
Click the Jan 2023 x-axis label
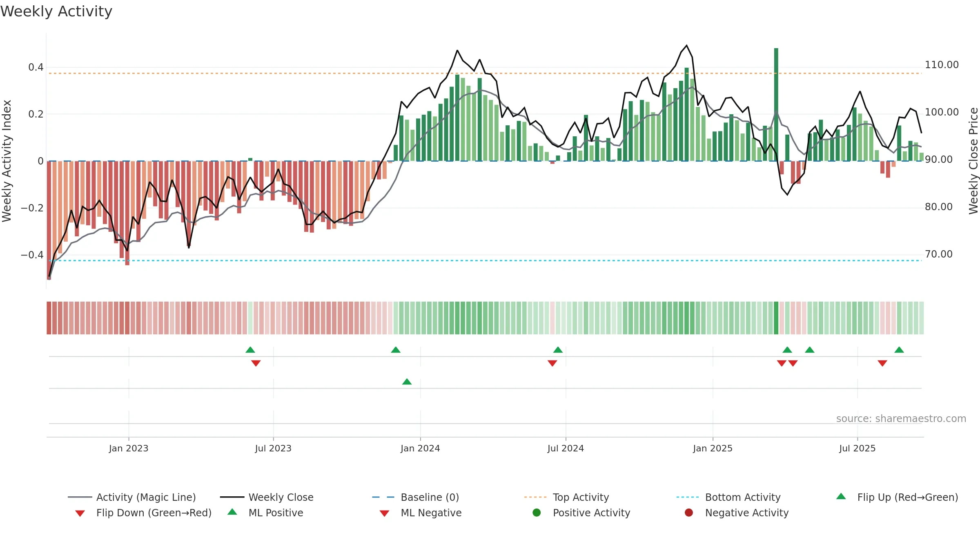(x=129, y=448)
